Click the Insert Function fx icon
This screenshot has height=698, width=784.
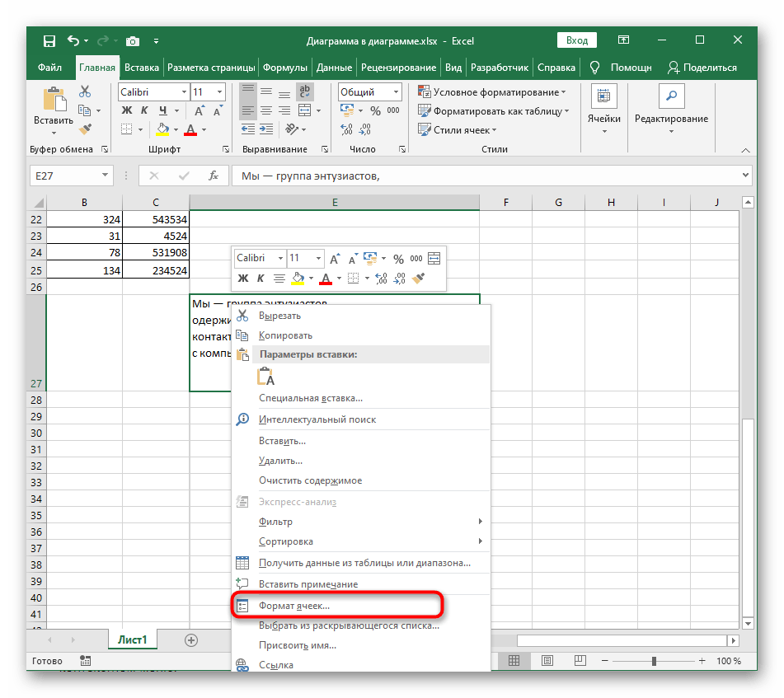coord(213,176)
